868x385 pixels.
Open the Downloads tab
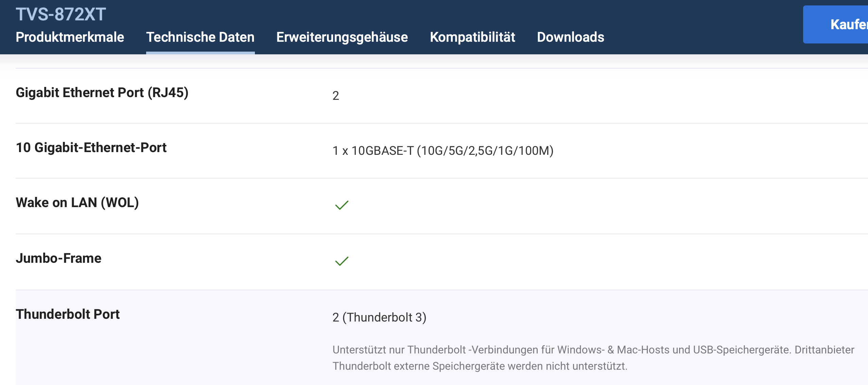pyautogui.click(x=570, y=37)
